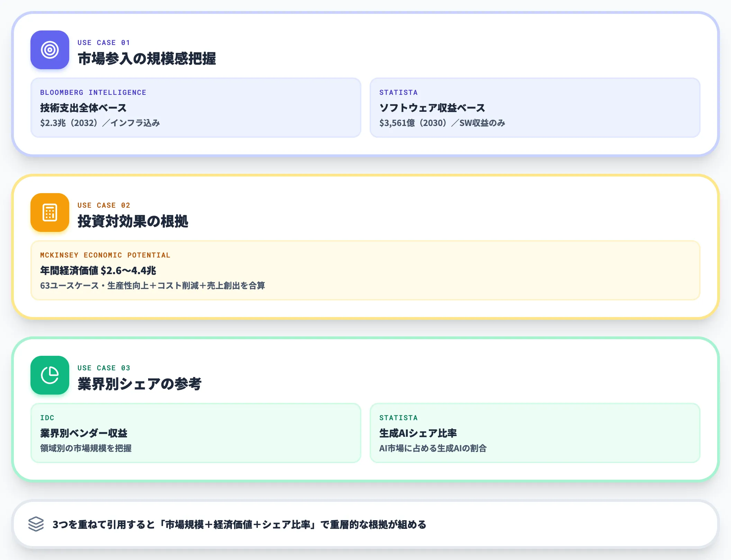This screenshot has width=731, height=560.
Task: Click the 'STATISTA' label in the Use Case 01 card
Action: click(x=398, y=92)
